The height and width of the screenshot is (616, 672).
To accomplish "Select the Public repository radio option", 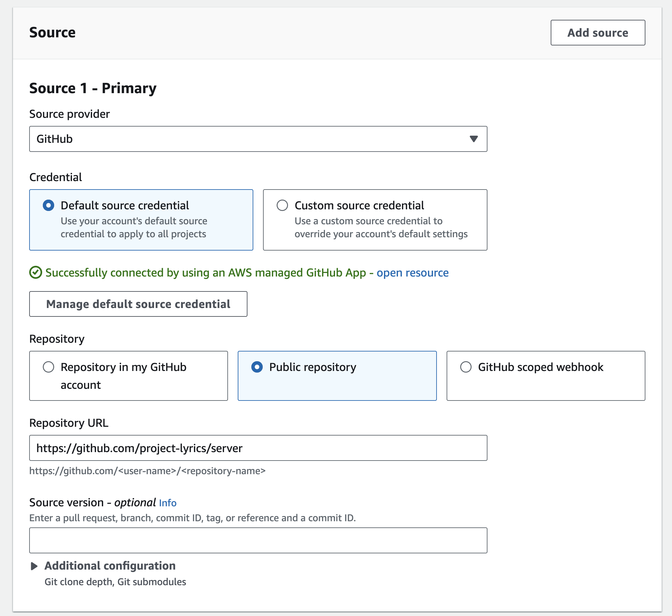I will coord(257,367).
